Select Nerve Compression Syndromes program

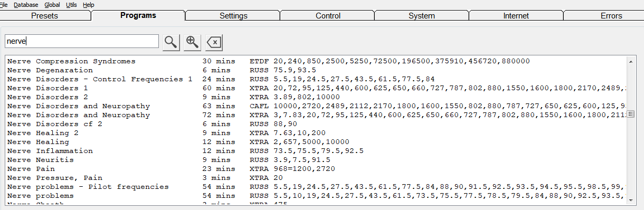[316, 61]
